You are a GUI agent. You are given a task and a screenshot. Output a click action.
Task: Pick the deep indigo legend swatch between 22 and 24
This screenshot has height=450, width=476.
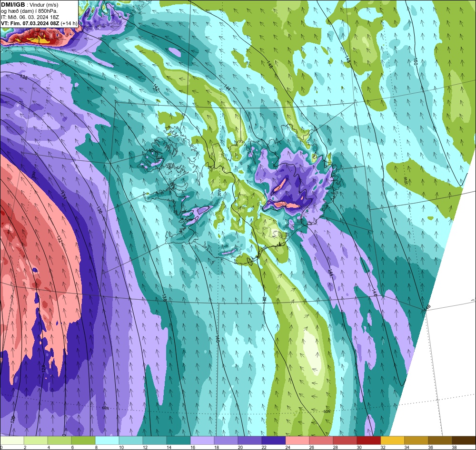click(x=274, y=440)
